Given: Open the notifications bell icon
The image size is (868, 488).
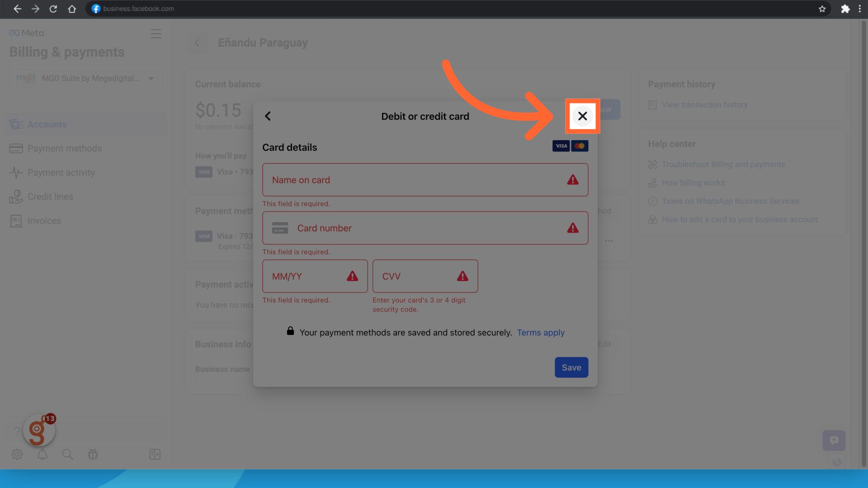Looking at the screenshot, I should pos(42,454).
